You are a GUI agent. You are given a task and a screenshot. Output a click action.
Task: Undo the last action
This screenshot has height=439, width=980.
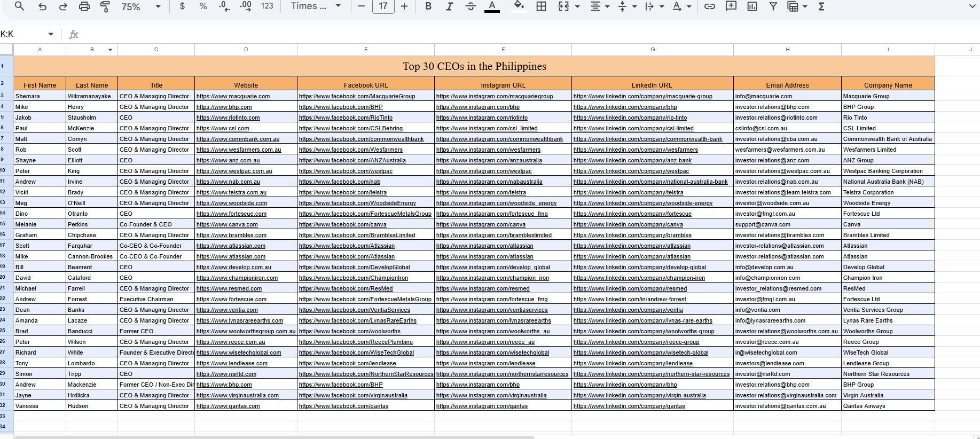[43, 6]
